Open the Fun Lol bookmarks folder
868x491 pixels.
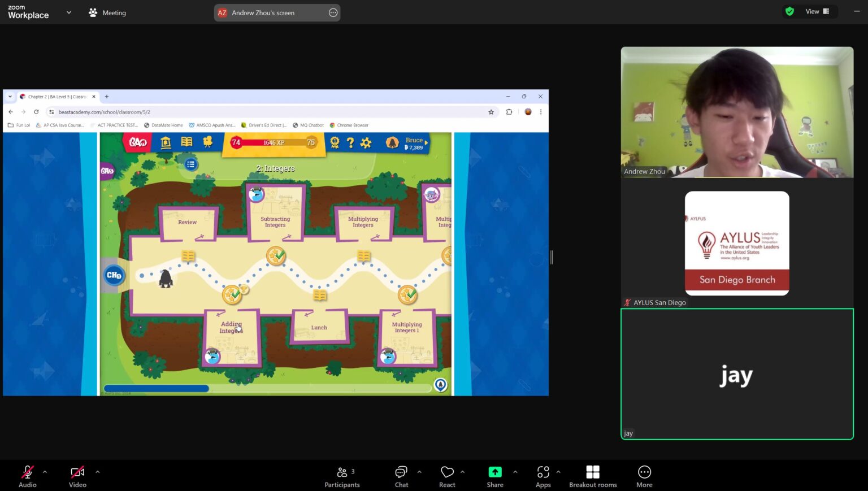tap(19, 125)
